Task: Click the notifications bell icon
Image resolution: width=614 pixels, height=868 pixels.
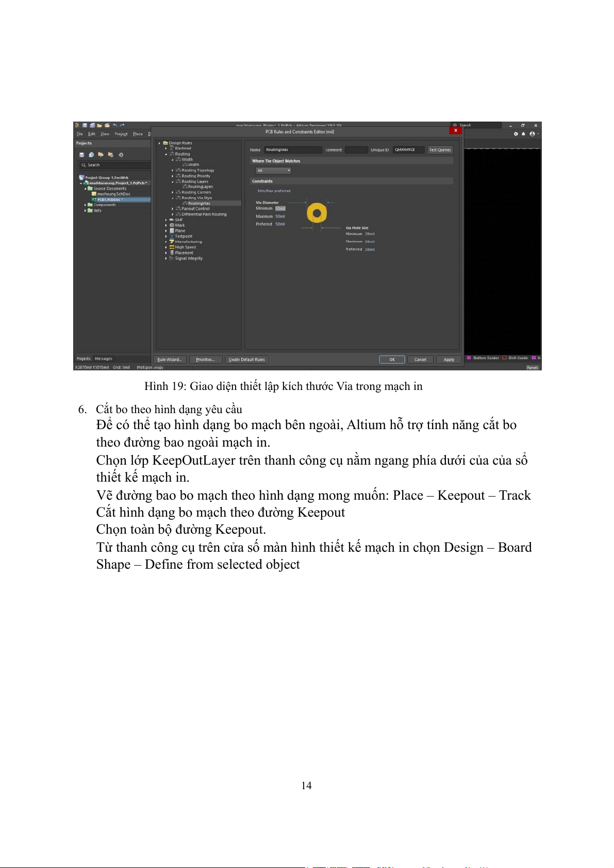Action: click(523, 134)
